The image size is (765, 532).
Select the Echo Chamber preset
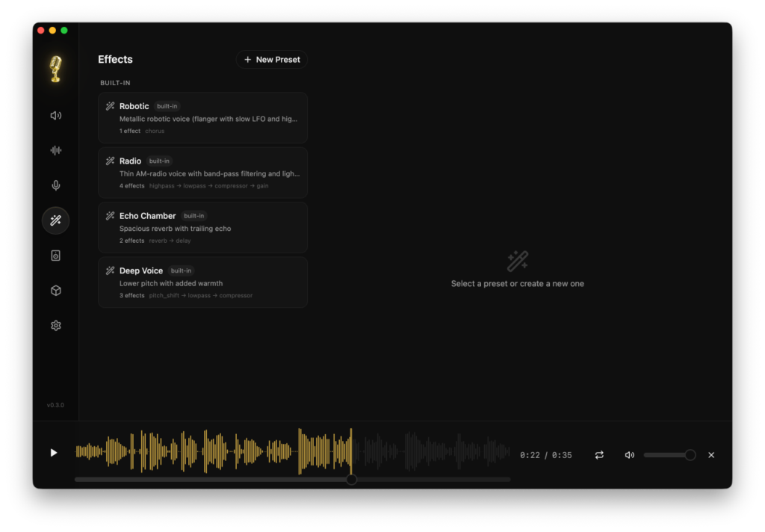202,227
